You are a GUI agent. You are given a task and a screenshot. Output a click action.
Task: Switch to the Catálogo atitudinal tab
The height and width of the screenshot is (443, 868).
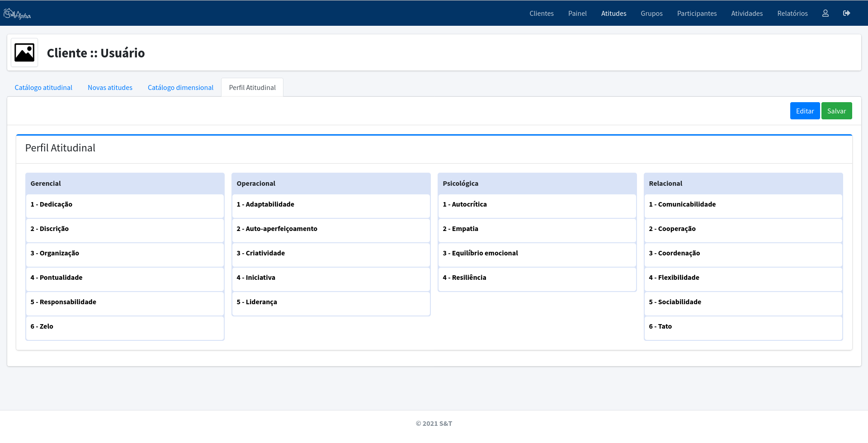pyautogui.click(x=43, y=88)
